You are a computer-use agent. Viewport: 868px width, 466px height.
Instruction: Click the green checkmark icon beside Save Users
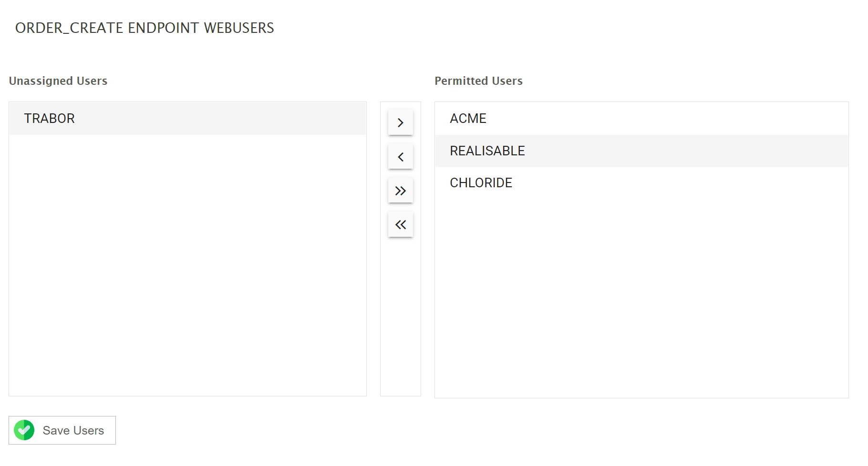pyautogui.click(x=24, y=430)
